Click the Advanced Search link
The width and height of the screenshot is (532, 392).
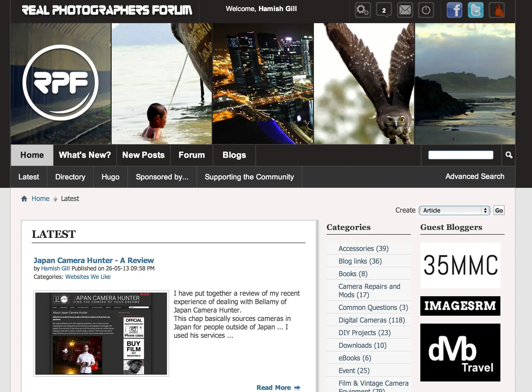click(475, 176)
